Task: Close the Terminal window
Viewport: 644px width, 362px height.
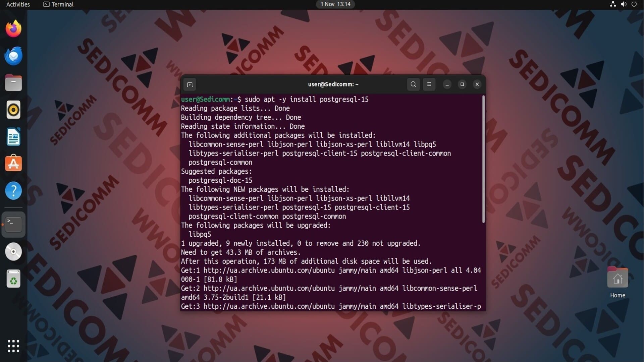Action: pyautogui.click(x=477, y=84)
